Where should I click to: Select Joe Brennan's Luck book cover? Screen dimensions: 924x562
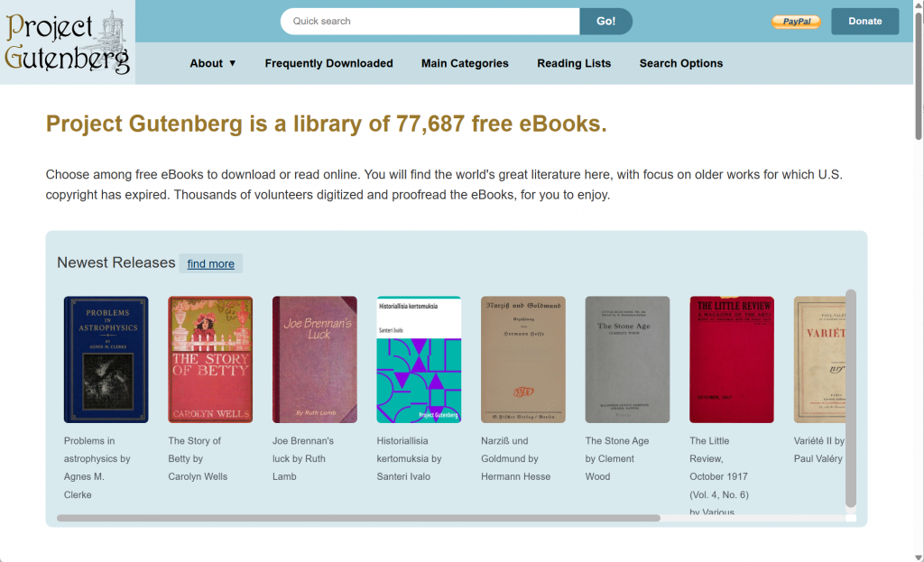(315, 359)
